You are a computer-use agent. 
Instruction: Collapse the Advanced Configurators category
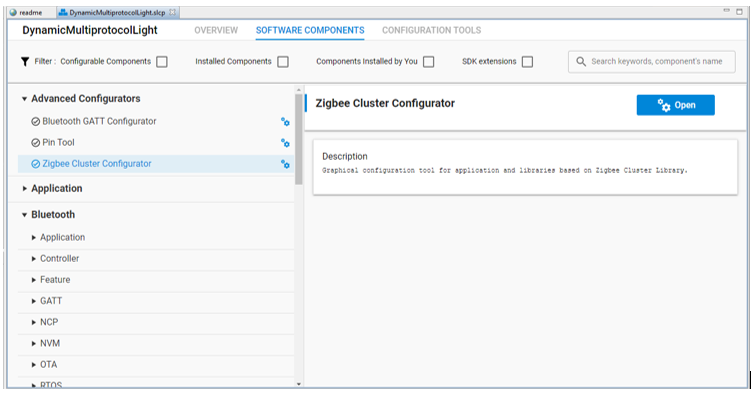24,99
